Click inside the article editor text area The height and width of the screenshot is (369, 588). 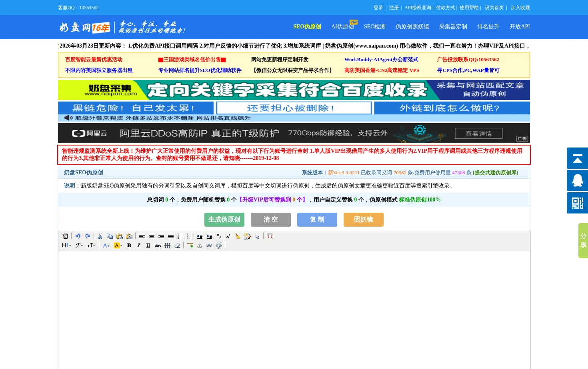click(x=294, y=310)
